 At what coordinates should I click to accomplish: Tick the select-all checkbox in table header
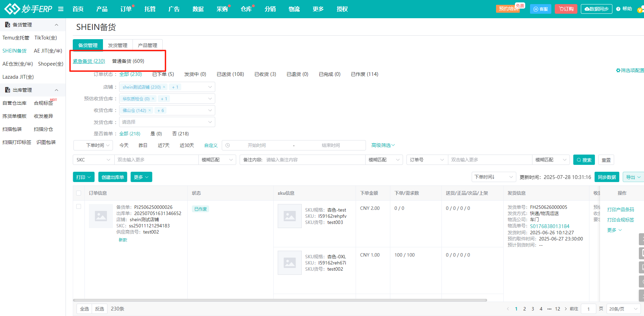(x=79, y=193)
